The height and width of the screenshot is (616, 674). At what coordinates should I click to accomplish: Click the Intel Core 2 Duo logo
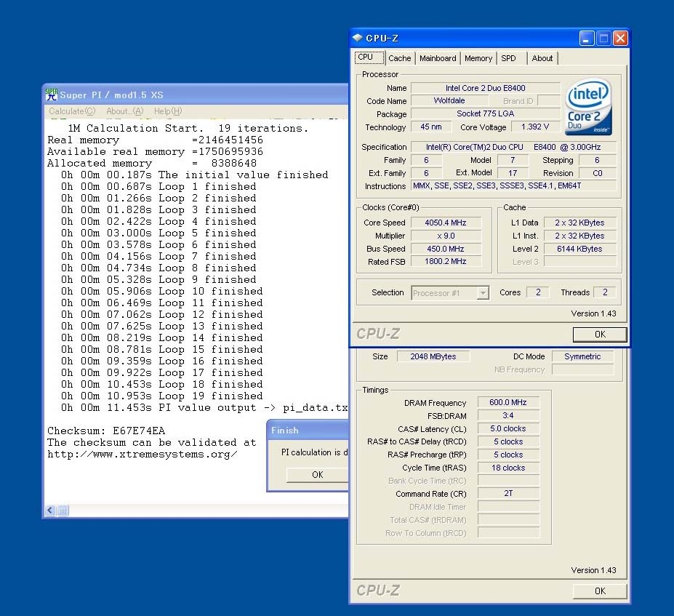(x=588, y=107)
